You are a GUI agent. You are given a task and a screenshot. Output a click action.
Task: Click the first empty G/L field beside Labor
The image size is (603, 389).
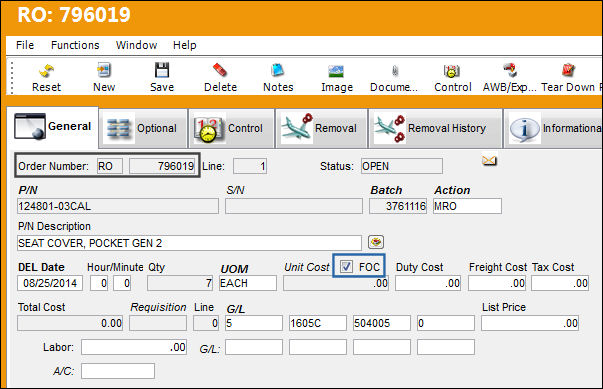point(254,347)
